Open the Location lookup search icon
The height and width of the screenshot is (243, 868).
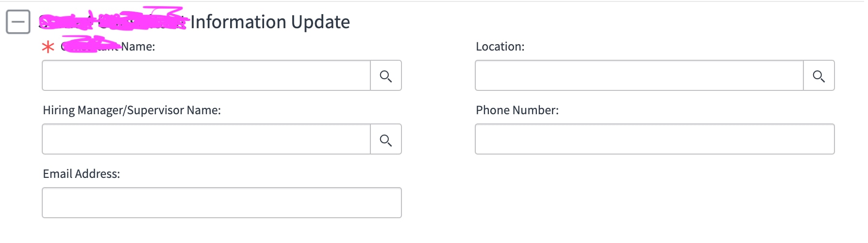point(819,75)
